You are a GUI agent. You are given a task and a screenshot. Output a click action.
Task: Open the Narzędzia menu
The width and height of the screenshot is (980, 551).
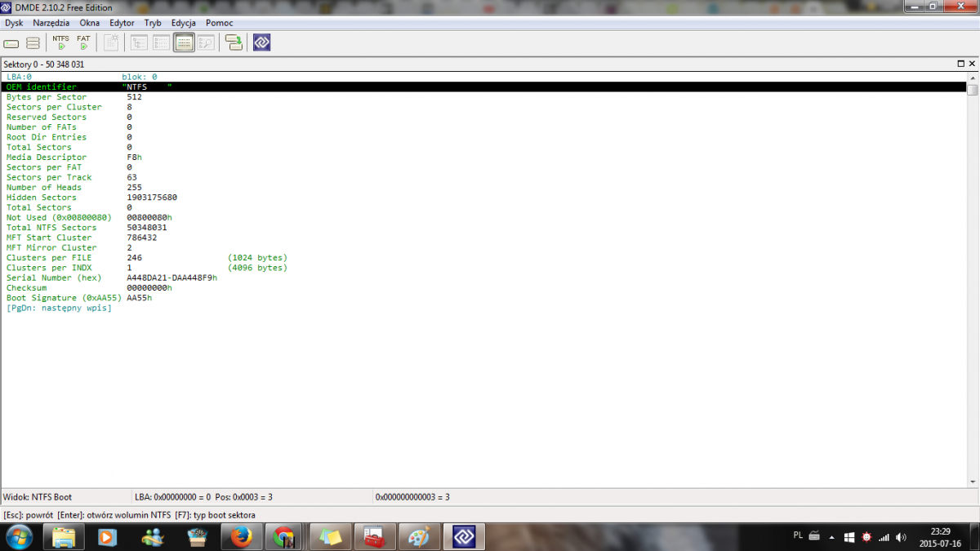(x=51, y=23)
